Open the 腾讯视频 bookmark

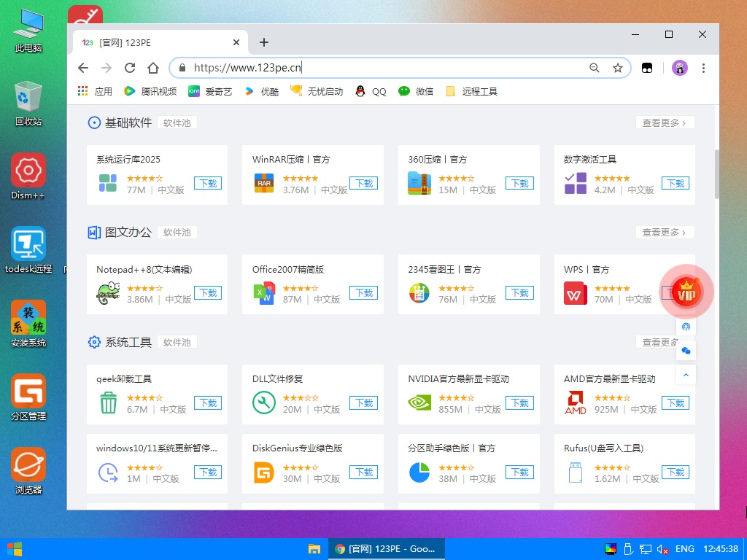[x=151, y=91]
